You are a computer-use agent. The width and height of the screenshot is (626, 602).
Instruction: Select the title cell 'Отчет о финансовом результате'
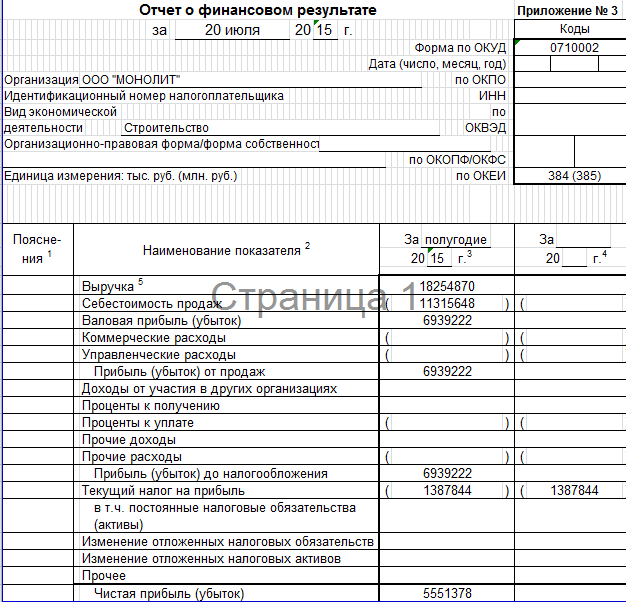pos(258,10)
